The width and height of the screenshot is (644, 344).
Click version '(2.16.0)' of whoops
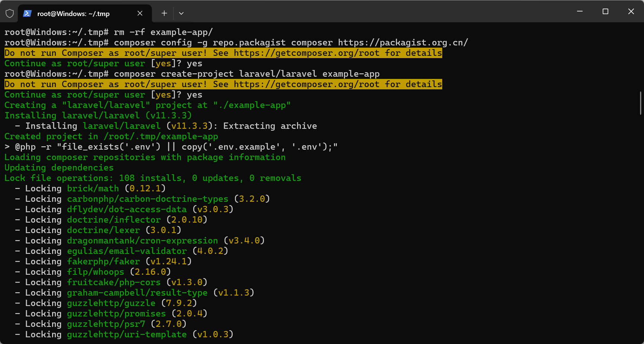click(150, 272)
